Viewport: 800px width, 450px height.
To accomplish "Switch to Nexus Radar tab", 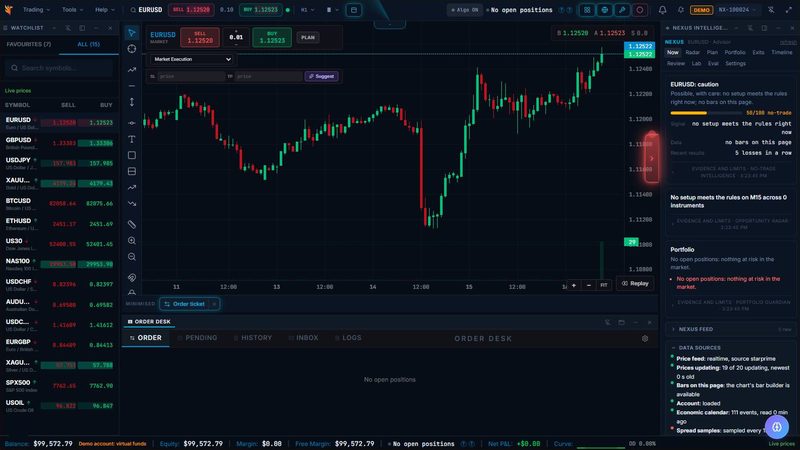I will coord(692,53).
